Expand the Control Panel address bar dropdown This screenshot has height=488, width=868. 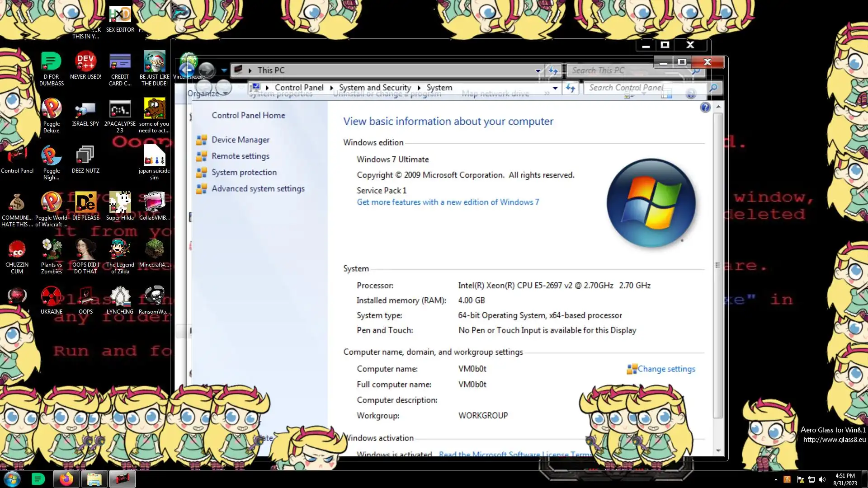(x=555, y=88)
